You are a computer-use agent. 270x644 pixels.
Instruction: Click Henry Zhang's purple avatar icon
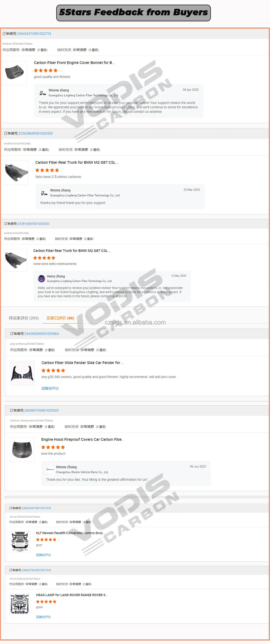(x=41, y=278)
